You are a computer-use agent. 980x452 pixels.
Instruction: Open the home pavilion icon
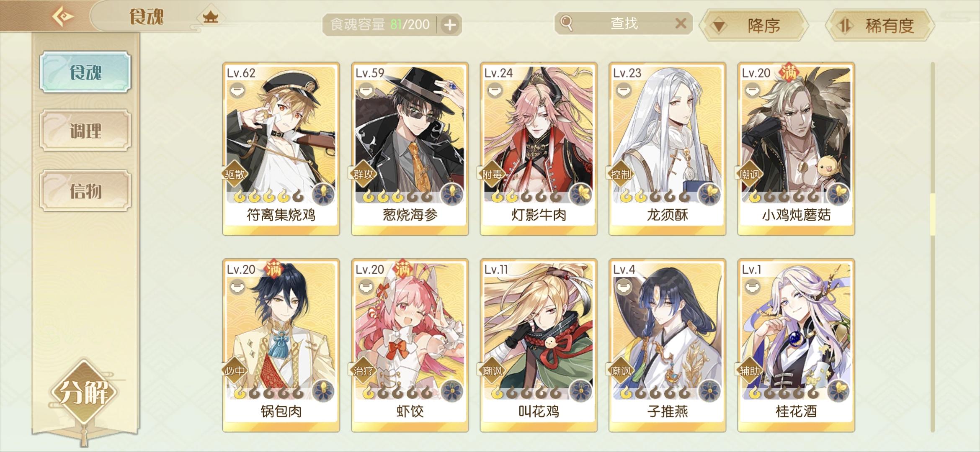tap(210, 17)
